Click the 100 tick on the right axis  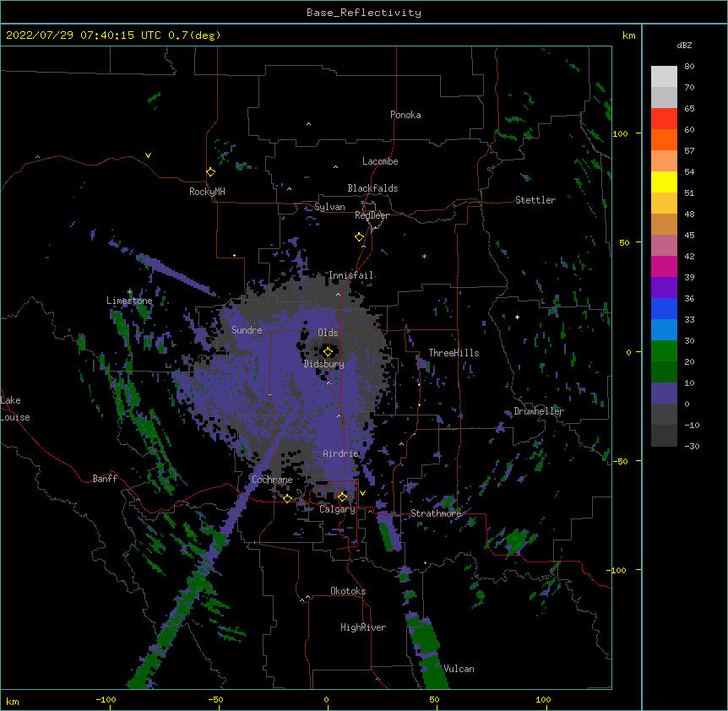(x=620, y=133)
